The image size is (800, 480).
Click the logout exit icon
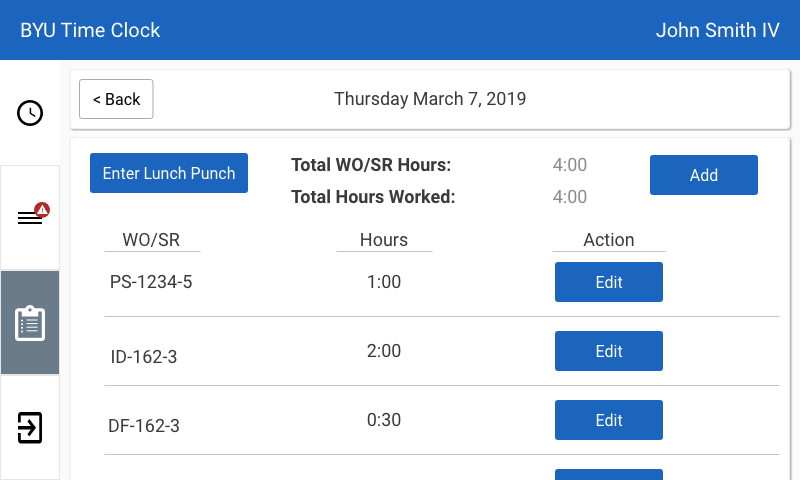point(30,427)
